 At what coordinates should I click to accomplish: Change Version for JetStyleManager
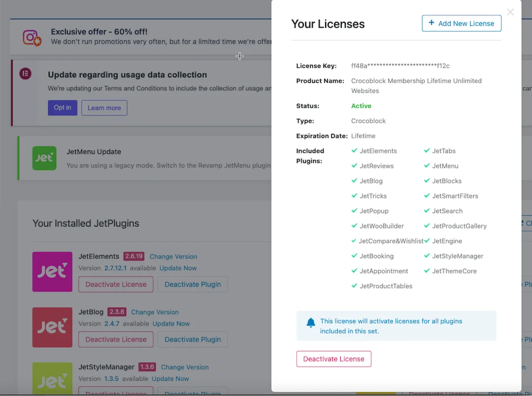tap(185, 367)
